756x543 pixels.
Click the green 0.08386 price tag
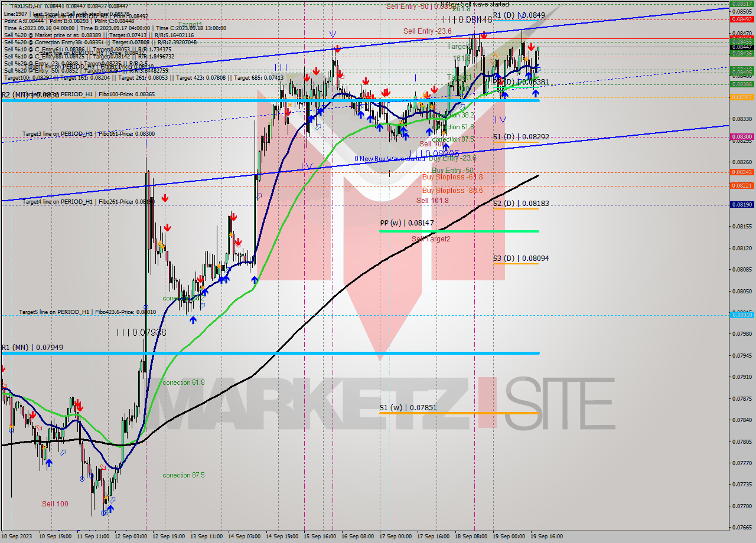(x=742, y=84)
